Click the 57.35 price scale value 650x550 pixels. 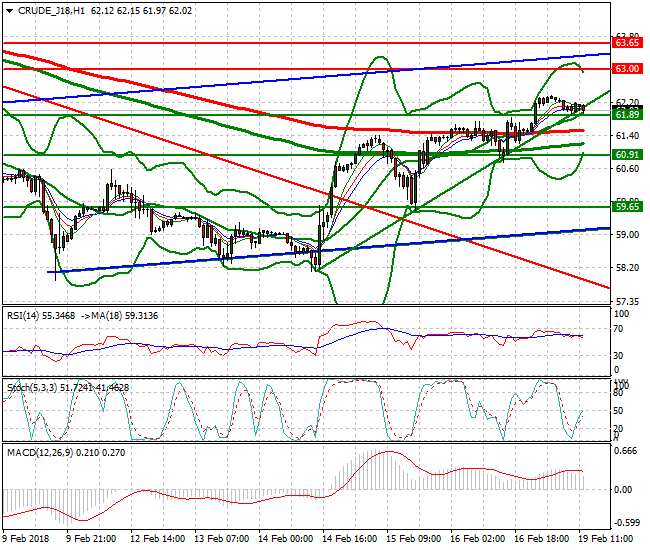[627, 301]
